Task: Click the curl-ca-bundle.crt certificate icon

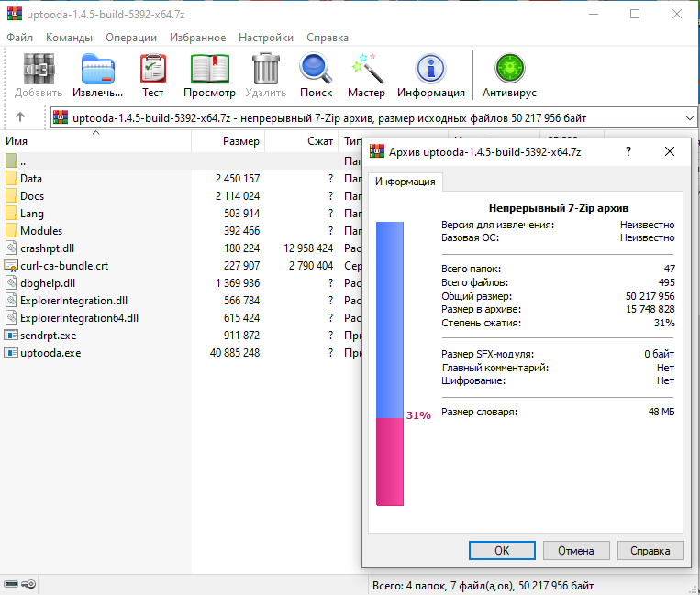Action: (11, 266)
